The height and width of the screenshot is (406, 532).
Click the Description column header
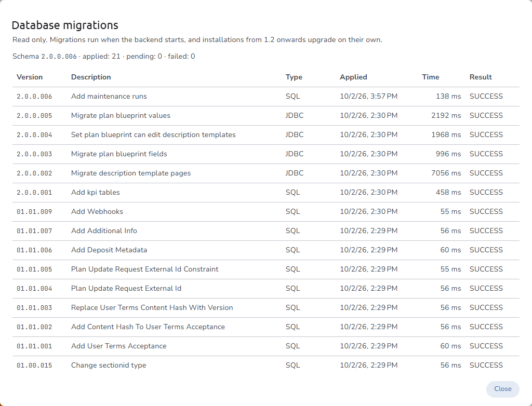click(91, 77)
